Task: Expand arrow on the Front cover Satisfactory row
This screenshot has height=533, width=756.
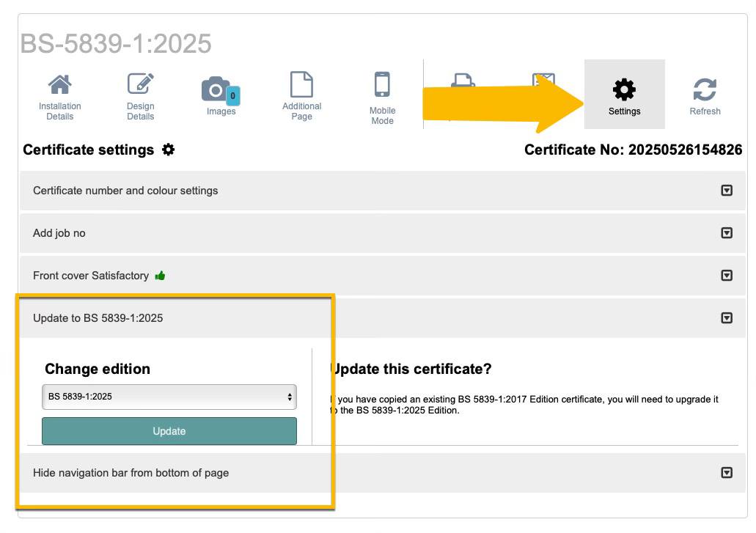Action: pyautogui.click(x=727, y=275)
